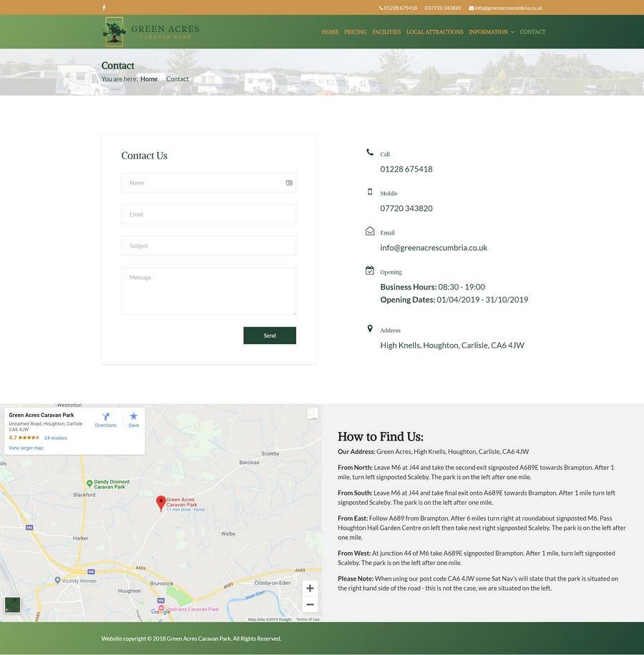644x655 pixels.
Task: Zoom in on the map
Action: coord(310,588)
